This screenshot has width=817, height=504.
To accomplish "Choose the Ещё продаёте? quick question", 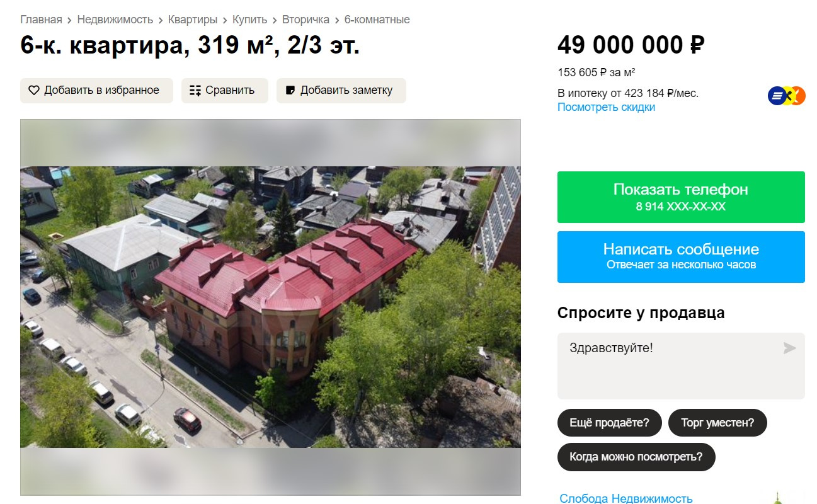I will [609, 423].
